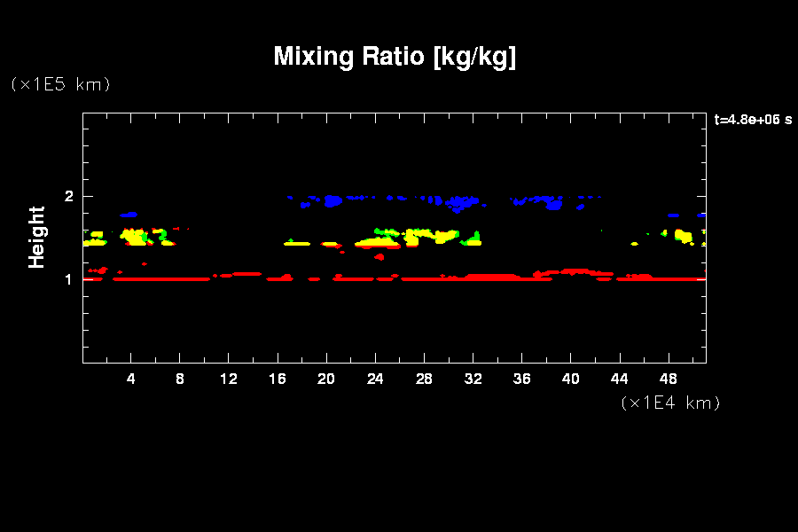
Task: Click the y-axis tick label 1
Action: tap(69, 279)
